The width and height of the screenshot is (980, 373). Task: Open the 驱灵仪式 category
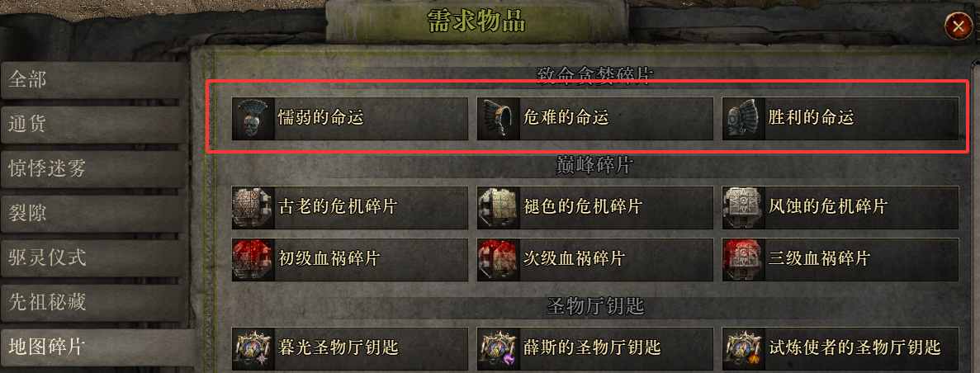(94, 258)
